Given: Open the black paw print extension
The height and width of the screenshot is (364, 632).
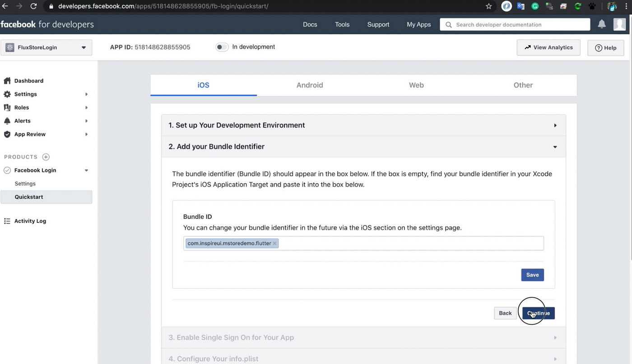Looking at the screenshot, I should click(592, 6).
